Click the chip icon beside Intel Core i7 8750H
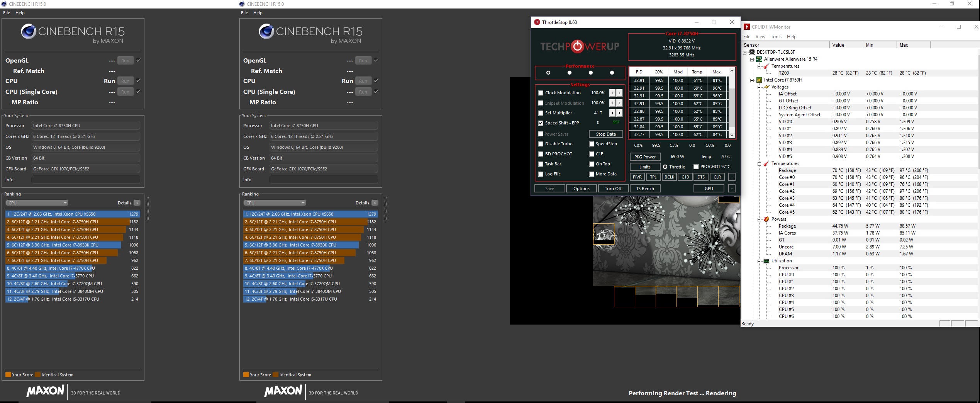 tap(759, 80)
